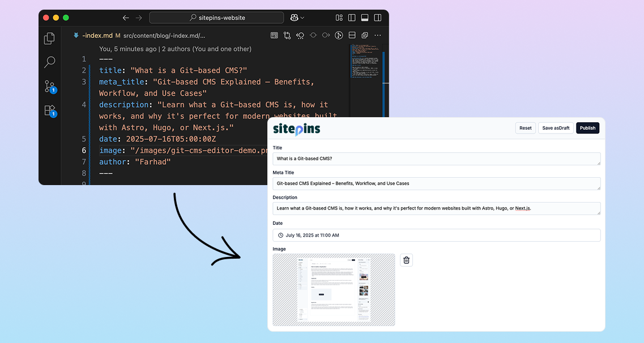Screen dimensions: 644x343
Task: Click the GitHub Copilot icon
Action: [295, 18]
